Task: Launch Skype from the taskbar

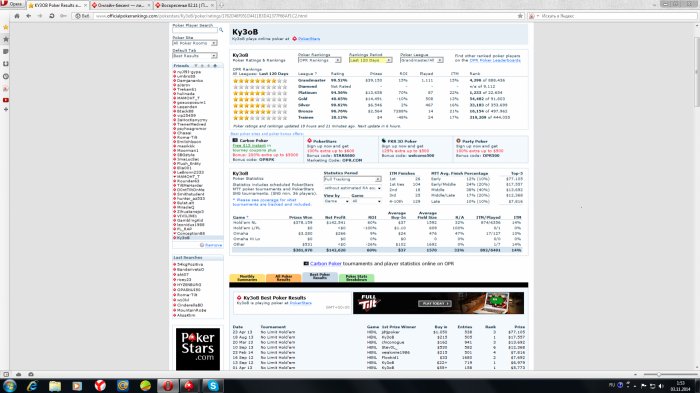Action: (212, 386)
